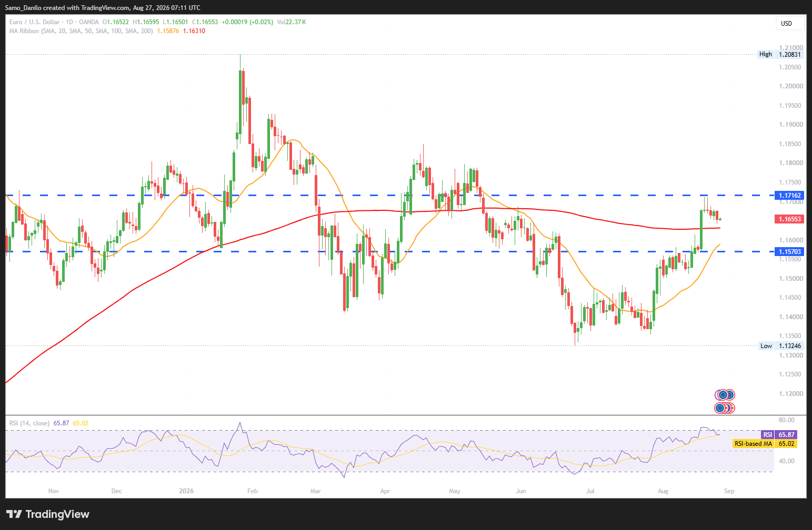The height and width of the screenshot is (530, 812).
Task: Click the Nov label on the time axis
Action: coord(54,491)
